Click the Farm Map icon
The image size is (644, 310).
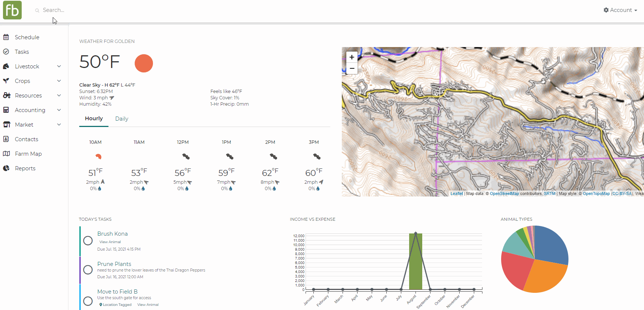click(6, 154)
